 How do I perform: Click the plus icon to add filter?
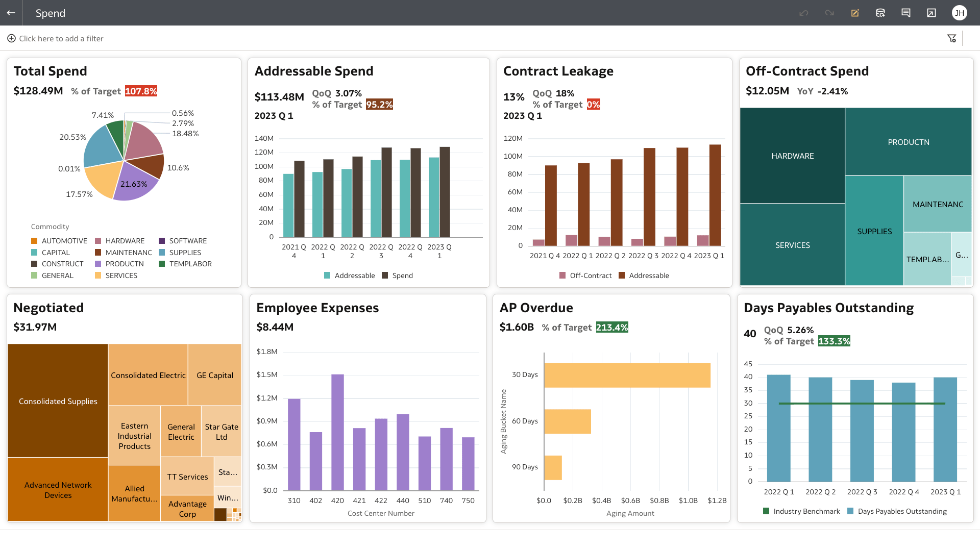[11, 38]
